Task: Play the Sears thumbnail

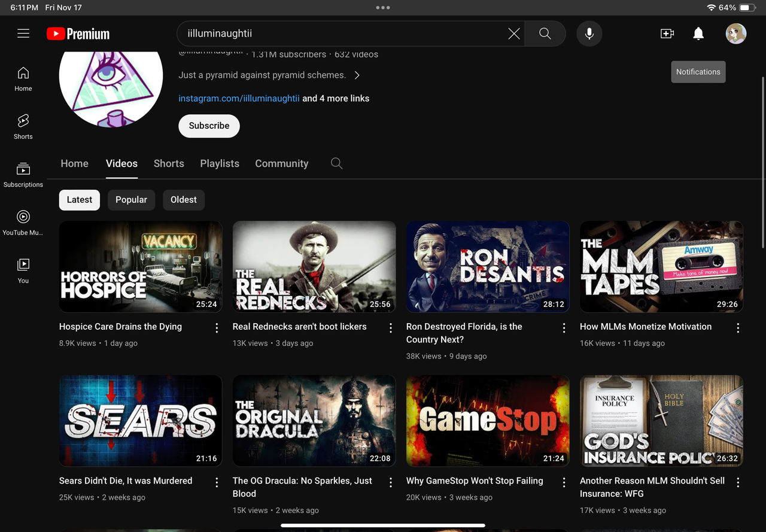Action: 141,421
